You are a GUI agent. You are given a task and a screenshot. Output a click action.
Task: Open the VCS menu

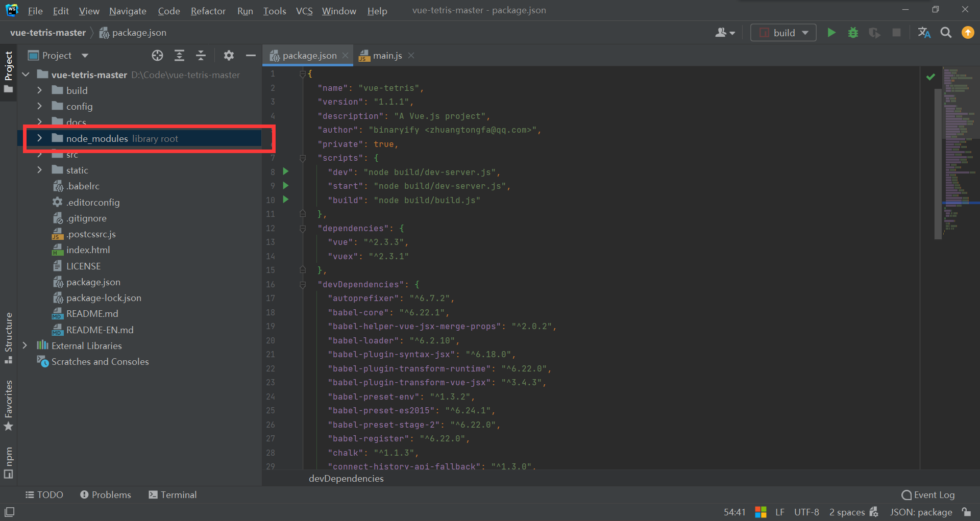point(304,11)
